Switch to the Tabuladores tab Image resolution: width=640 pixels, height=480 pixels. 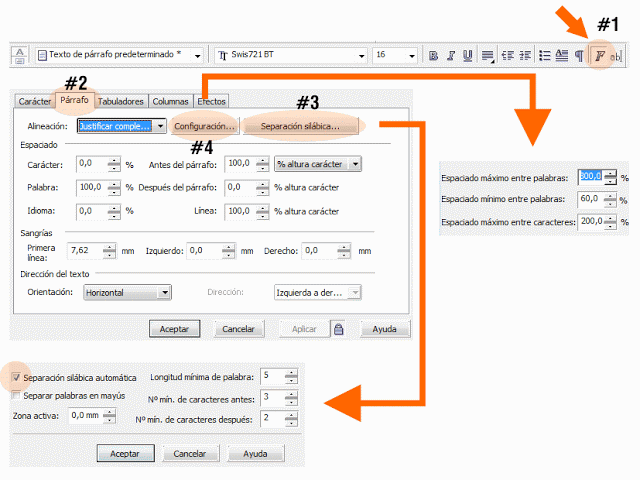click(121, 101)
